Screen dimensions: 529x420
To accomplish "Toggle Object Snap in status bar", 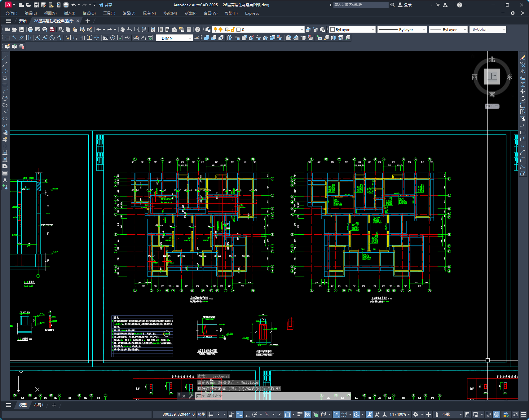I will tap(287, 414).
